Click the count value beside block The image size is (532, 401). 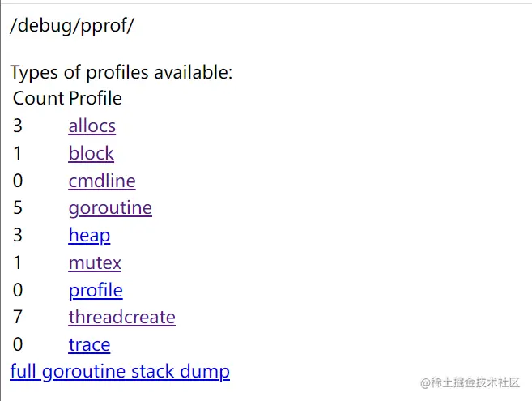click(x=18, y=154)
